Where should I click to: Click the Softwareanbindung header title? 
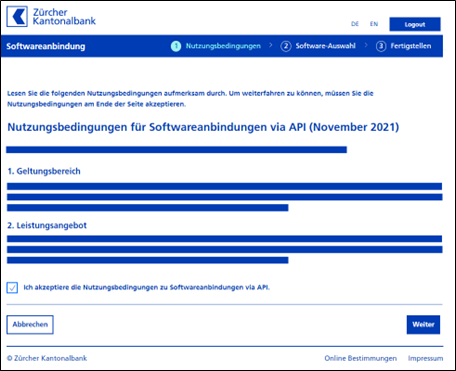[46, 46]
